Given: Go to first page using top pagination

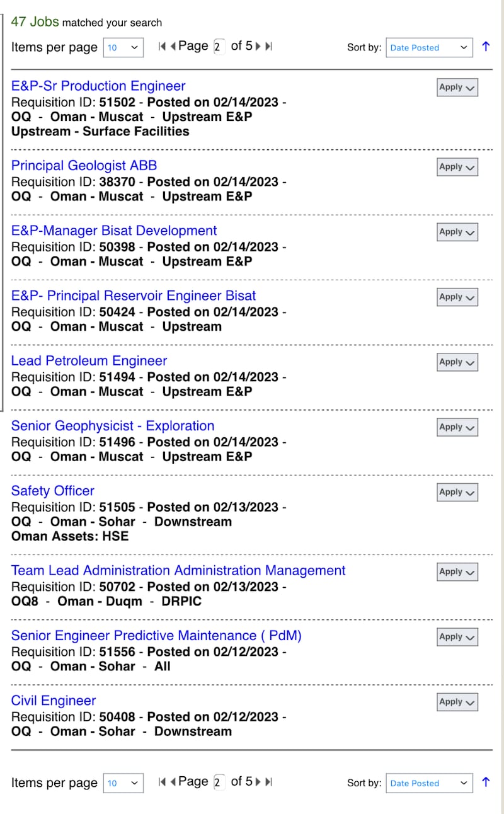Looking at the screenshot, I should tap(162, 46).
